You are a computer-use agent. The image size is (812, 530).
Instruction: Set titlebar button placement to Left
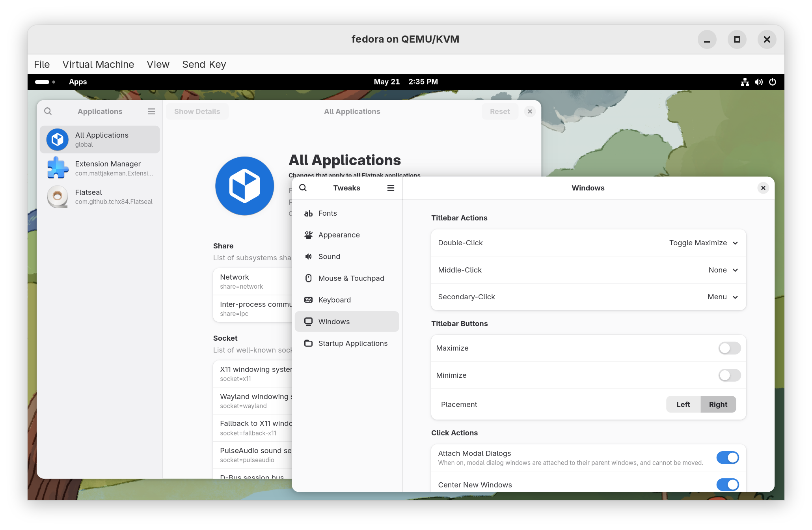[x=683, y=405]
